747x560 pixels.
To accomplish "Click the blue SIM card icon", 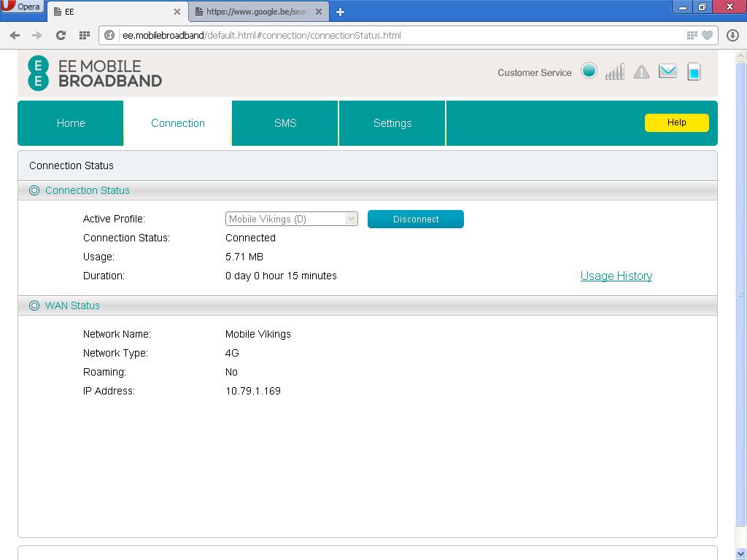I will click(x=694, y=71).
